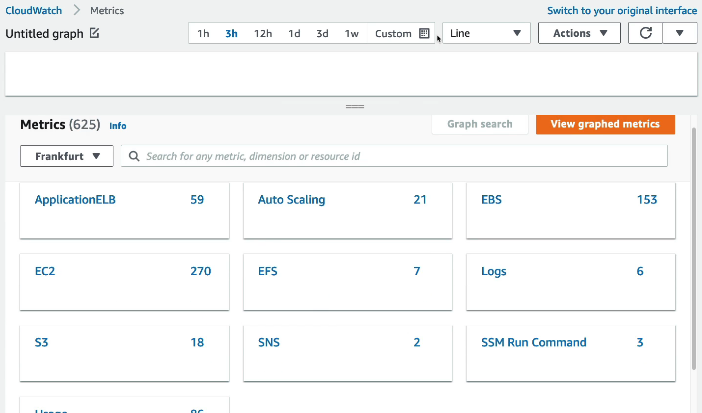
Task: Click the 59 count on ApplicationELB card
Action: (197, 199)
